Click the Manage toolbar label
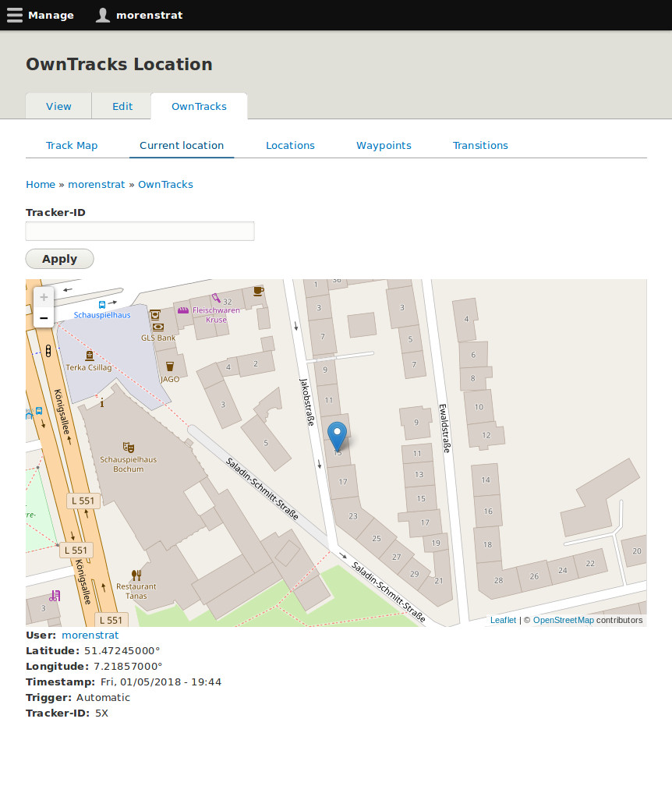This screenshot has width=672, height=786. [x=51, y=15]
